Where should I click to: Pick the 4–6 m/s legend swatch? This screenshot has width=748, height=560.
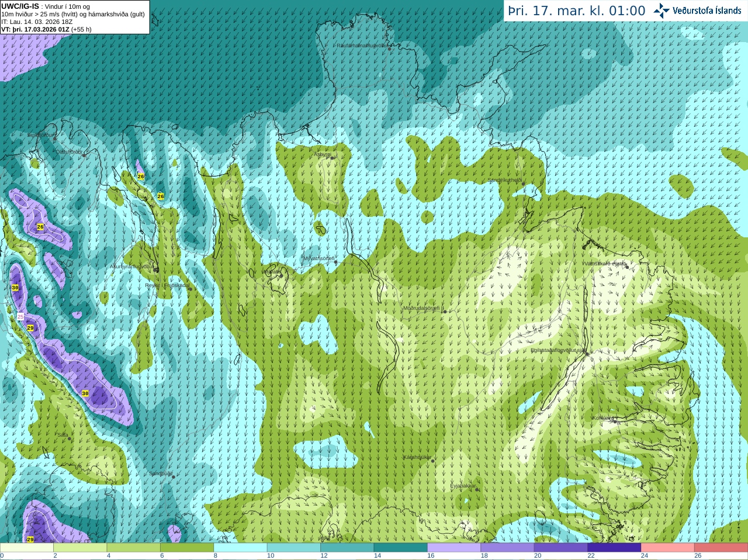coord(134,548)
